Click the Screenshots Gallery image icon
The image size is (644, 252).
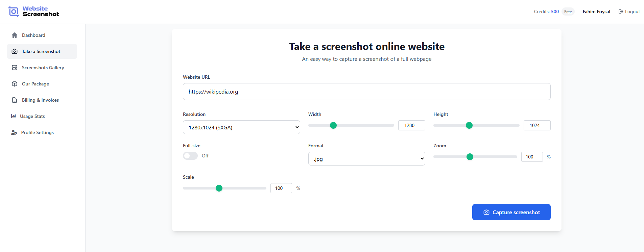15,68
